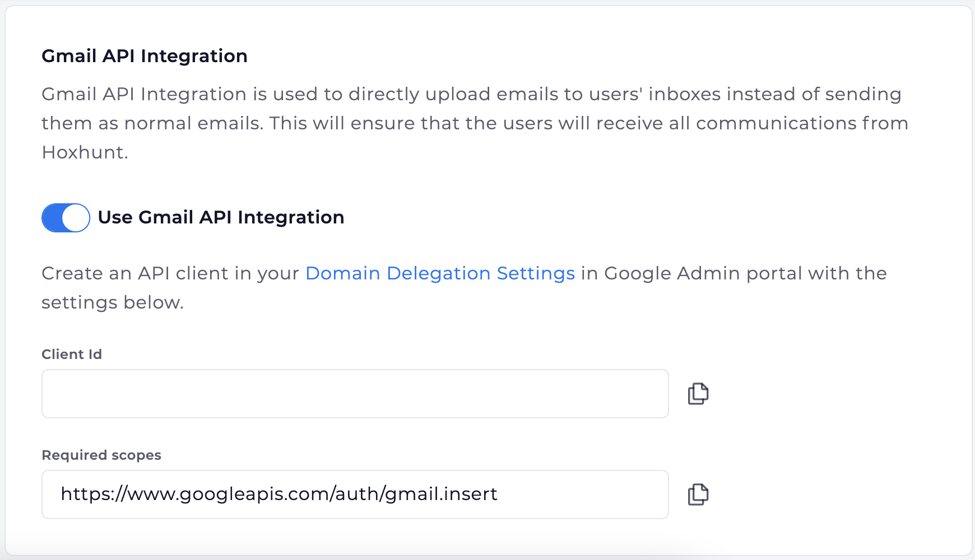Open Domain Delegation Settings link
Viewport: 975px width, 560px height.
440,273
